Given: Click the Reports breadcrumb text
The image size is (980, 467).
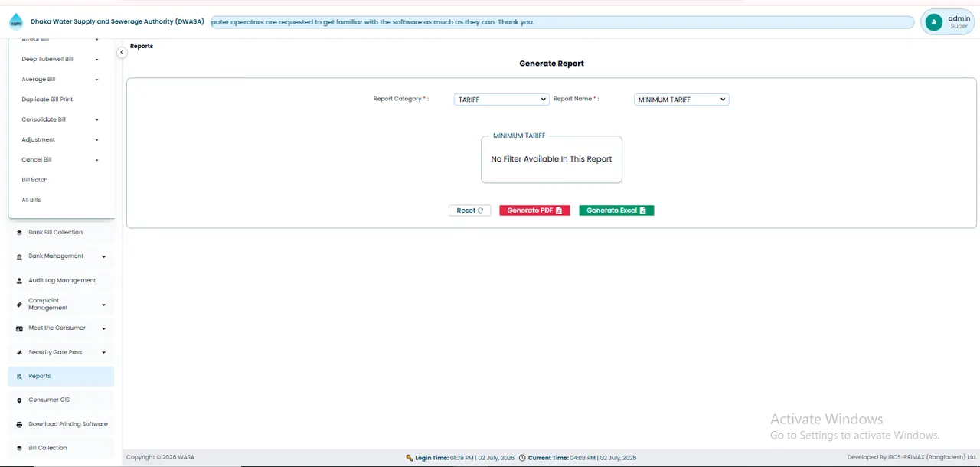Looking at the screenshot, I should [x=142, y=46].
